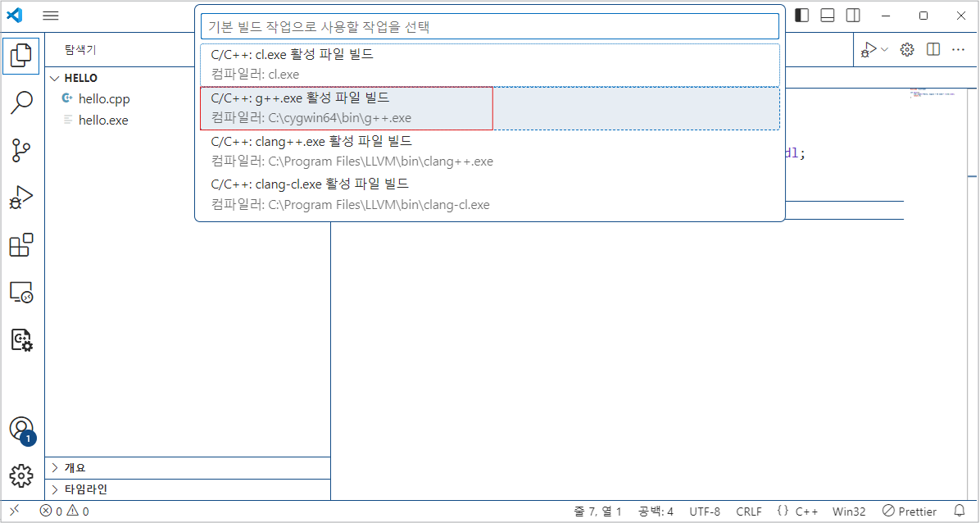Viewport: 980px width, 523px height.
Task: Open notifications bell in status bar
Action: [960, 511]
